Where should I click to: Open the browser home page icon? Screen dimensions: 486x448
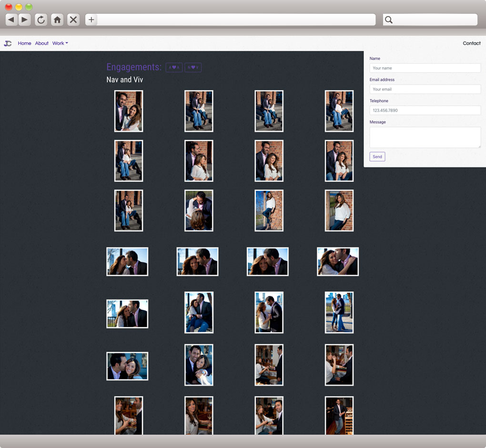coord(57,20)
